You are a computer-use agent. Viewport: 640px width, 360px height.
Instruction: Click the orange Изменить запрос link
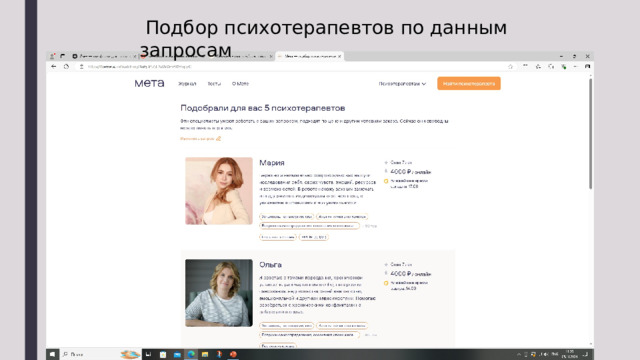pos(200,139)
